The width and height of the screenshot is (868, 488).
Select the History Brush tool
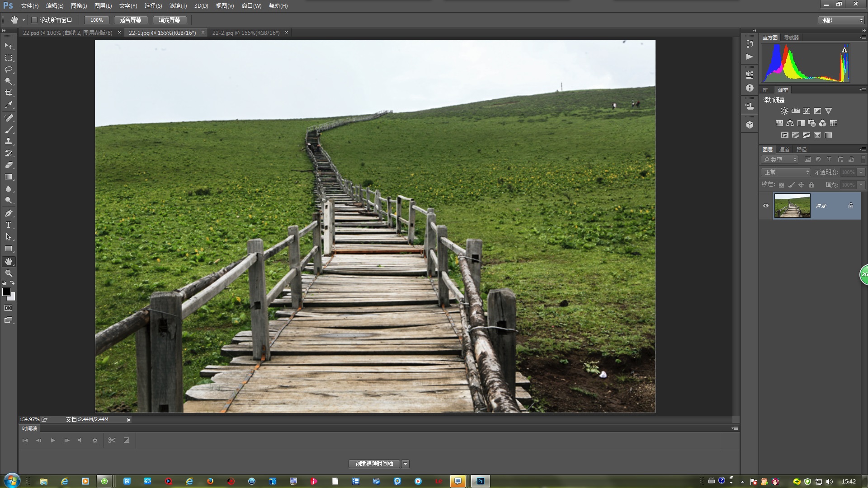click(9, 153)
